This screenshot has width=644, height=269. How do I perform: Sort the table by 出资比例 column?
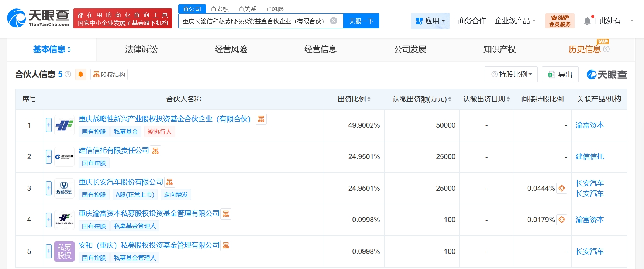click(354, 99)
